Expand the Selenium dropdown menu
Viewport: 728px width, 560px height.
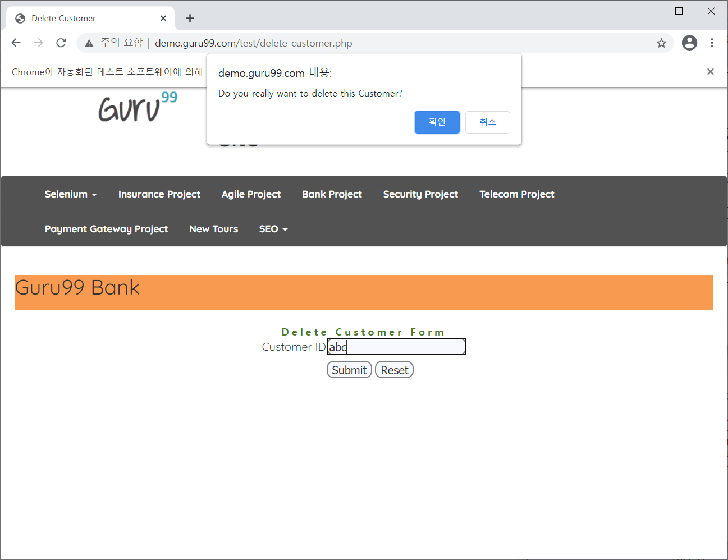coord(71,194)
